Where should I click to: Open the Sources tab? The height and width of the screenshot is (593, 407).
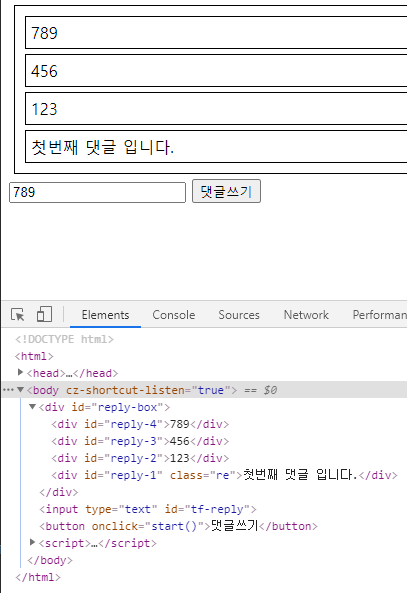pos(239,315)
